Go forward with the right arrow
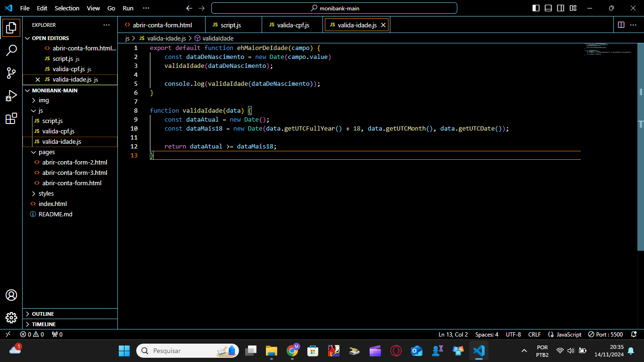This screenshot has width=644, height=362. coord(202,8)
